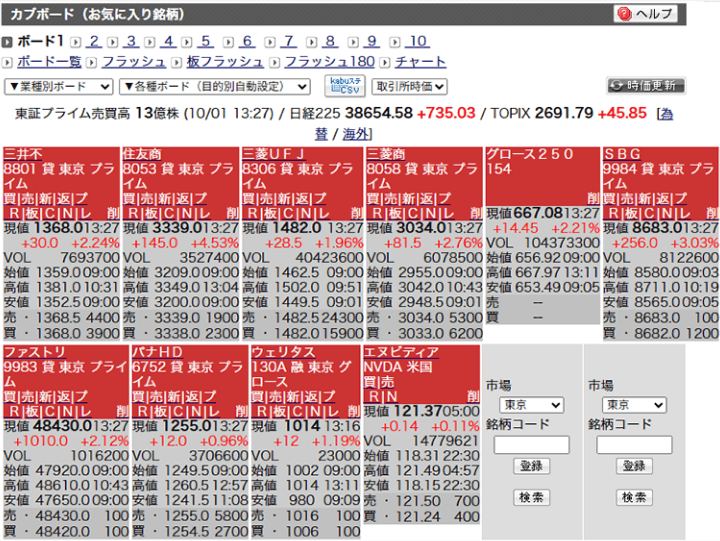Click 売 sell link for エヌビディア
720x541 pixels.
388,382
